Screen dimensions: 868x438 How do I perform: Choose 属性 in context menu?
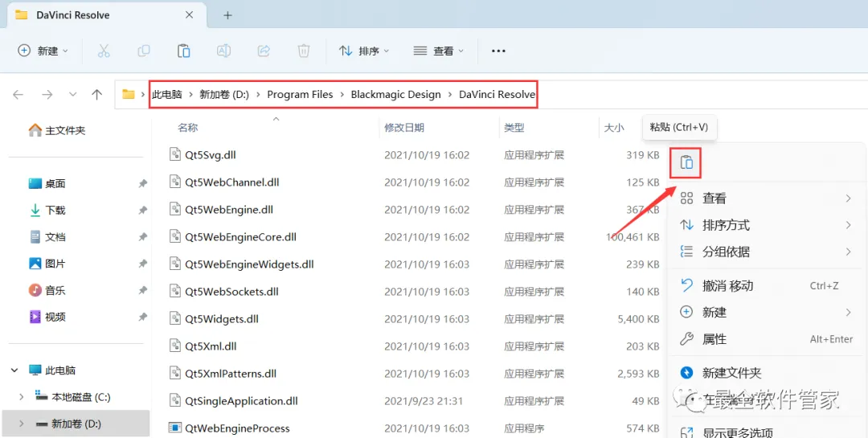pos(768,339)
